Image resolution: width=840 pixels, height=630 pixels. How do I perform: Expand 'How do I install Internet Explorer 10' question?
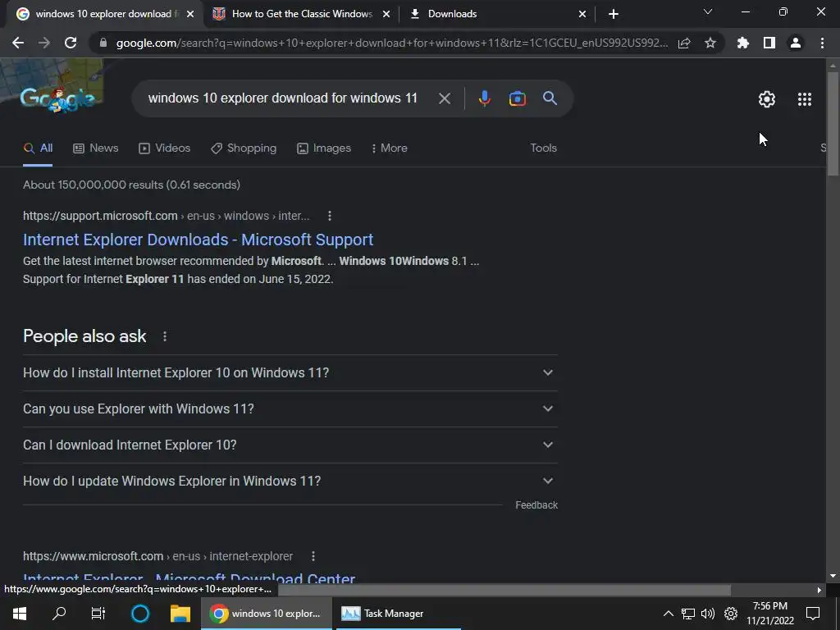[x=290, y=373]
